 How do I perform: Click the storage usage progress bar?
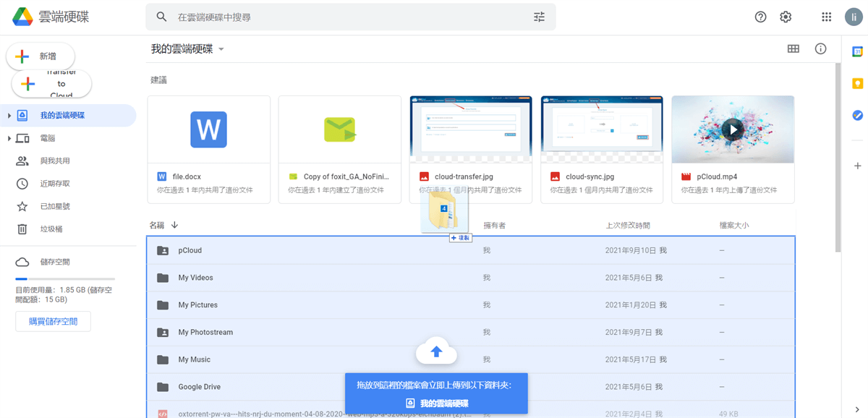[x=65, y=278]
